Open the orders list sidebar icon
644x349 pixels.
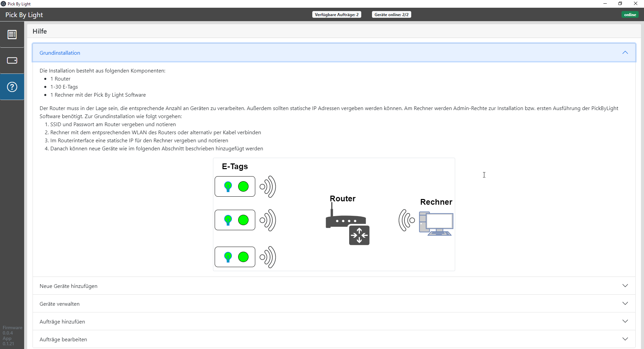coord(12,35)
